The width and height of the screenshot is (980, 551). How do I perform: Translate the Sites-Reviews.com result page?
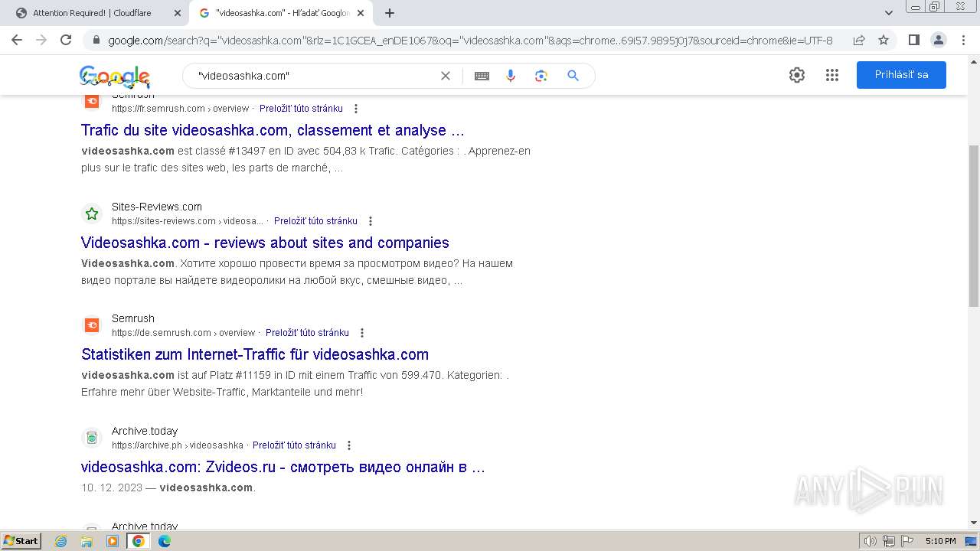point(315,221)
